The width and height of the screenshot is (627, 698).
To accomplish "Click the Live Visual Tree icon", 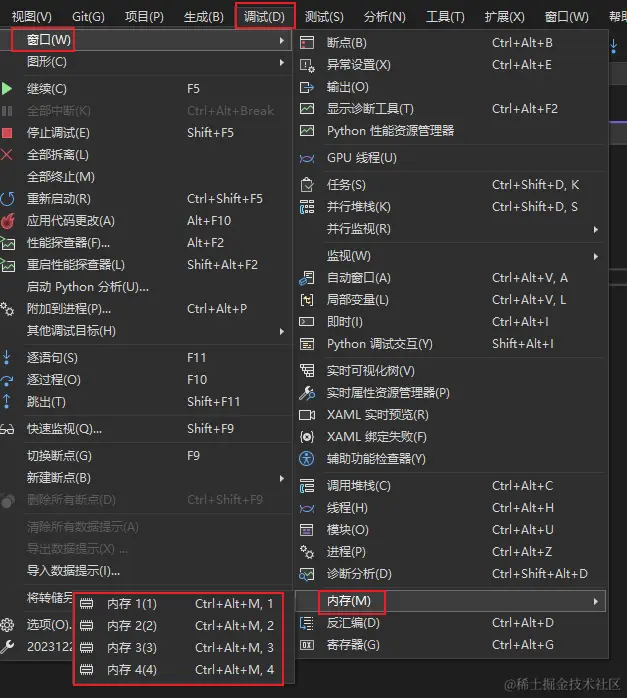I will pos(307,371).
